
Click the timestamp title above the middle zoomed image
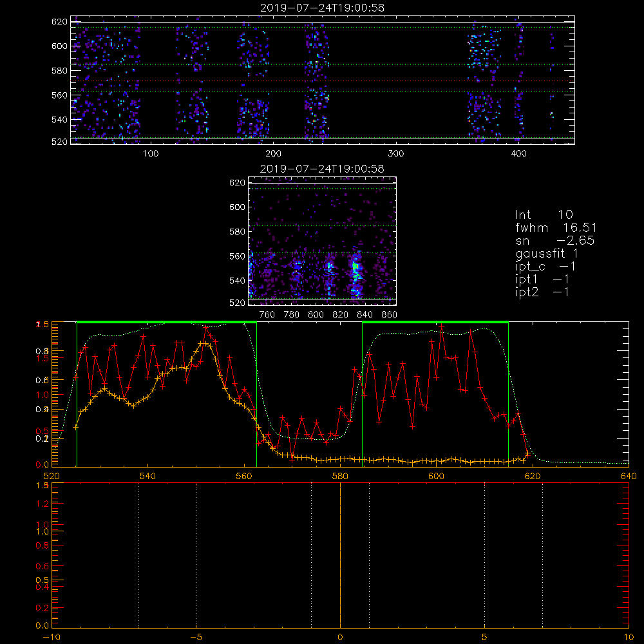pyautogui.click(x=322, y=169)
